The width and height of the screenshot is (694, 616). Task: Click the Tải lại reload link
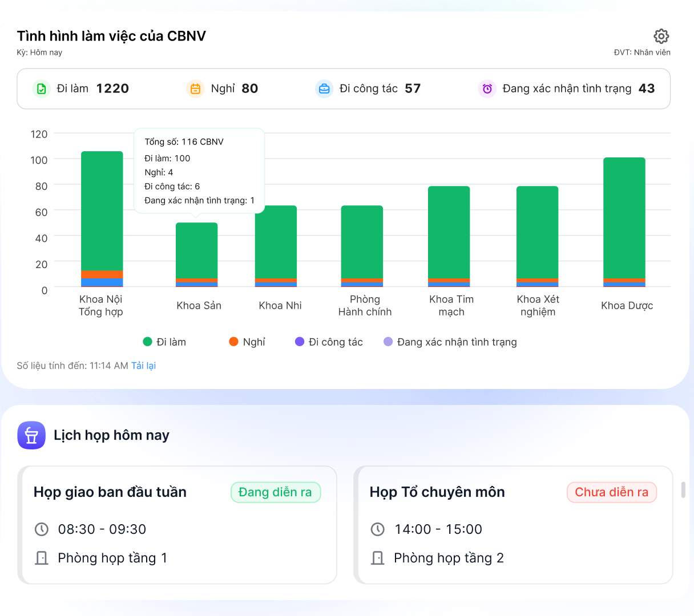pos(143,366)
